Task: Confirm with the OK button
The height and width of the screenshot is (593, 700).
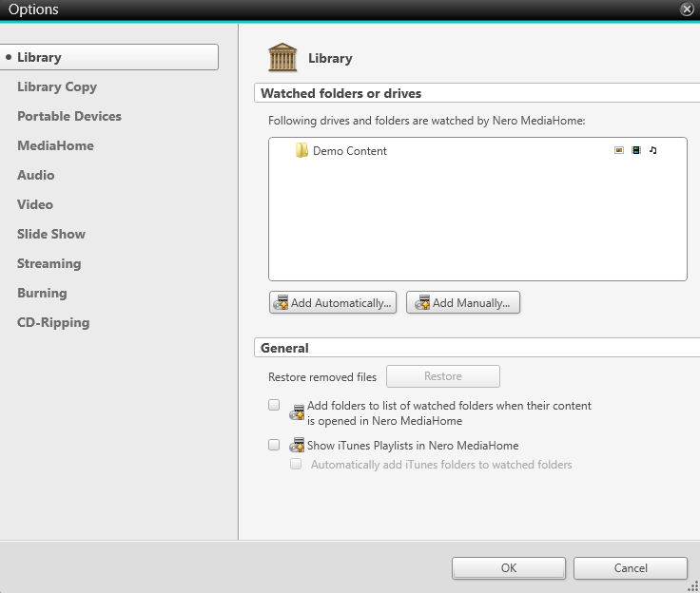Action: pos(509,568)
